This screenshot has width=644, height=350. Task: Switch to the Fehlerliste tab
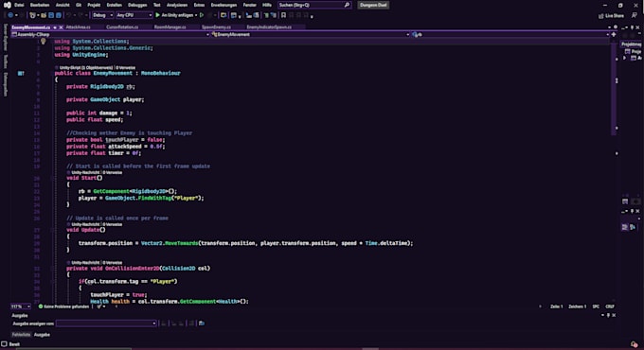tap(21, 335)
